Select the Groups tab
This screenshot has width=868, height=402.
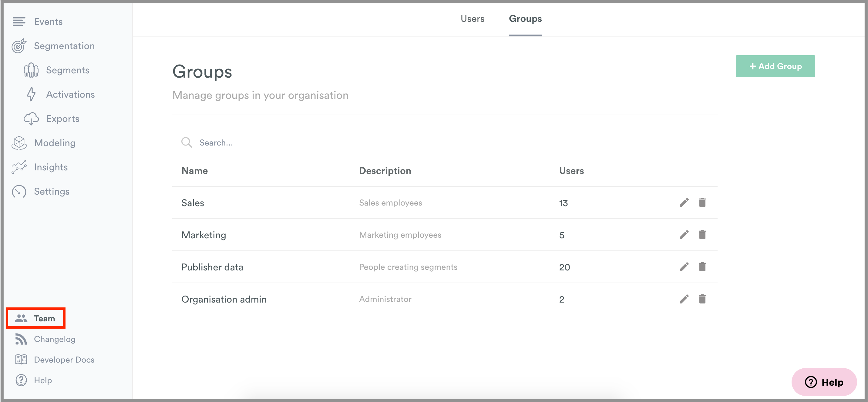[x=525, y=18]
